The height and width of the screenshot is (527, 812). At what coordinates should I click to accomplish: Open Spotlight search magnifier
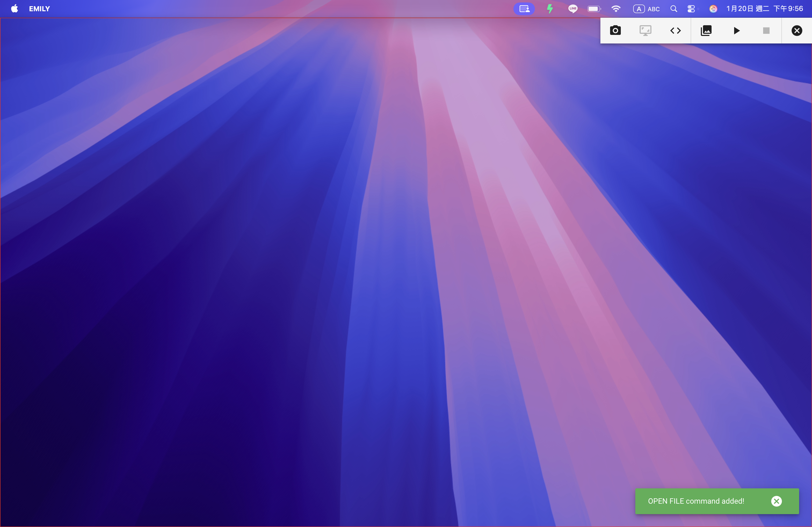673,9
